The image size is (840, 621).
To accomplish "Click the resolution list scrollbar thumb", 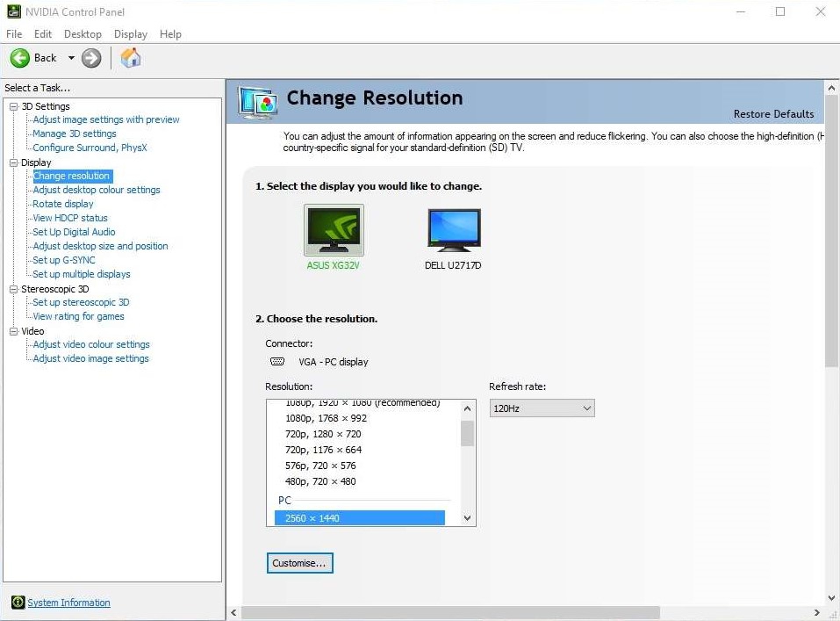I will pyautogui.click(x=467, y=433).
